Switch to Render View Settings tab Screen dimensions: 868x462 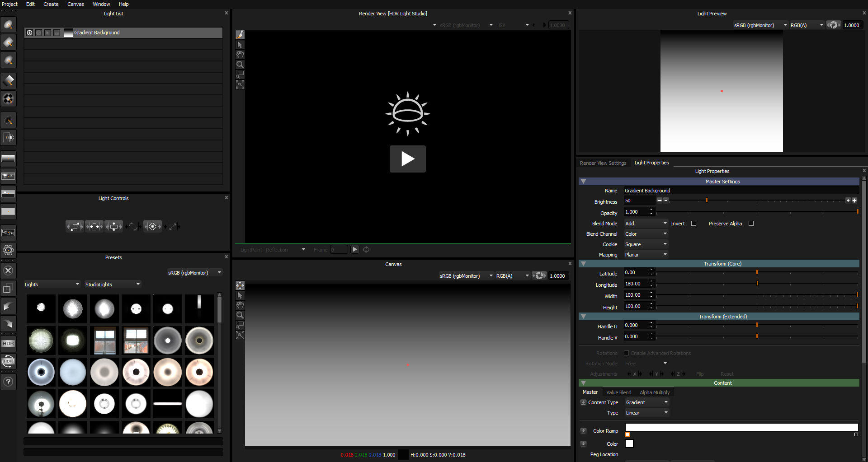[x=603, y=163]
